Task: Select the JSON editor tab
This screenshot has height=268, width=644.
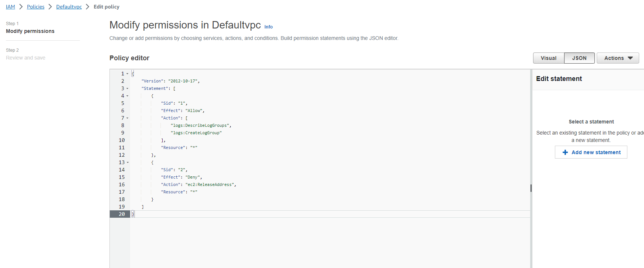Action: 579,58
